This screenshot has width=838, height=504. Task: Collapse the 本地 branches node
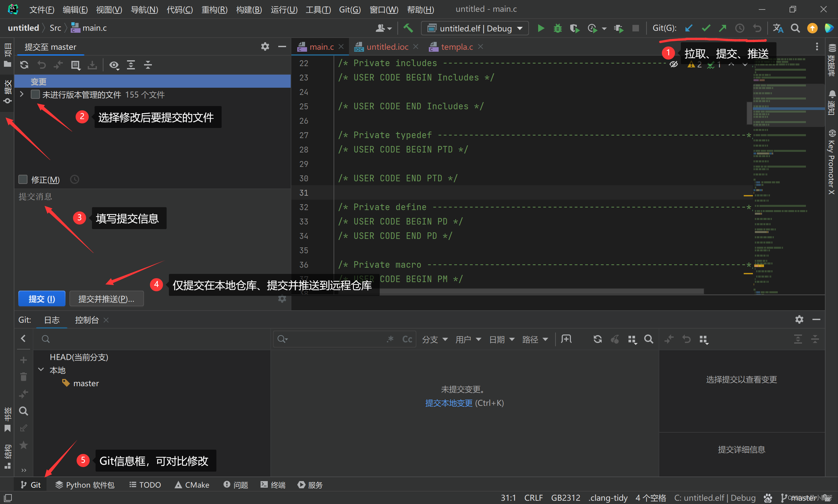41,369
